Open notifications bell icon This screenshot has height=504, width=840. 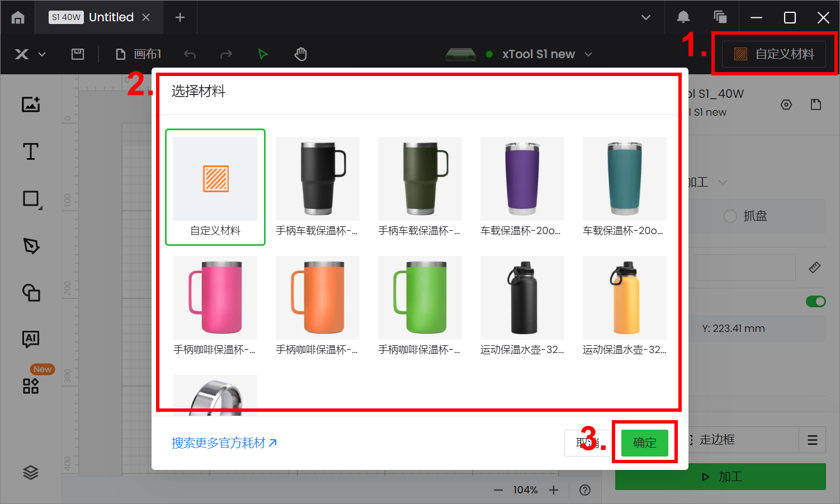683,17
